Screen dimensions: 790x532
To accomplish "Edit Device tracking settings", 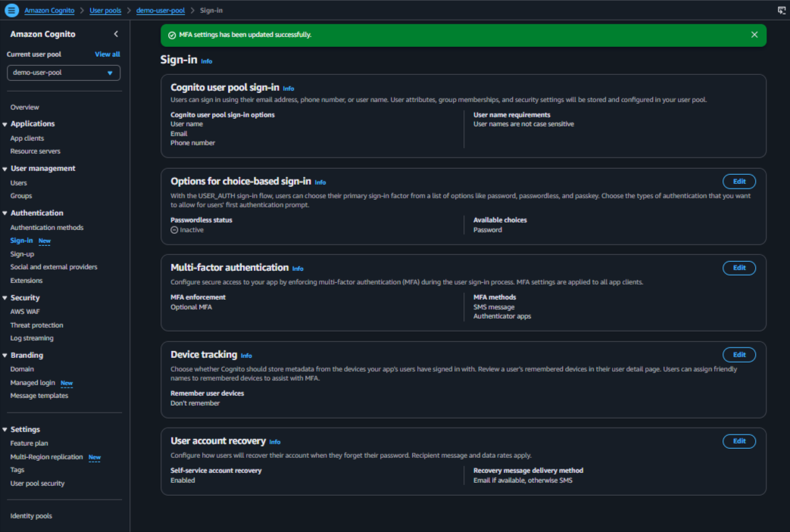I will click(x=739, y=355).
